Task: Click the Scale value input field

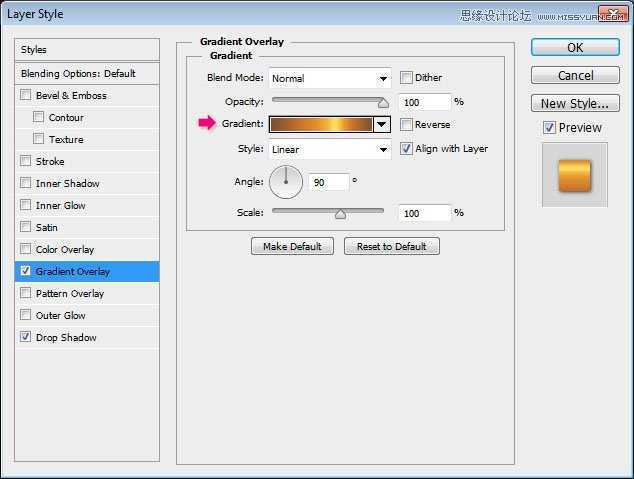Action: pyautogui.click(x=425, y=213)
